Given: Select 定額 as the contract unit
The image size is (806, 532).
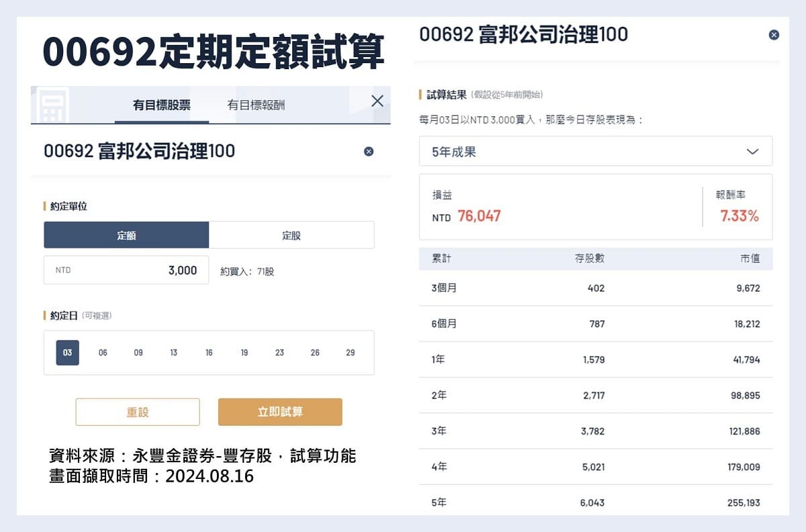Looking at the screenshot, I should pyautogui.click(x=126, y=234).
